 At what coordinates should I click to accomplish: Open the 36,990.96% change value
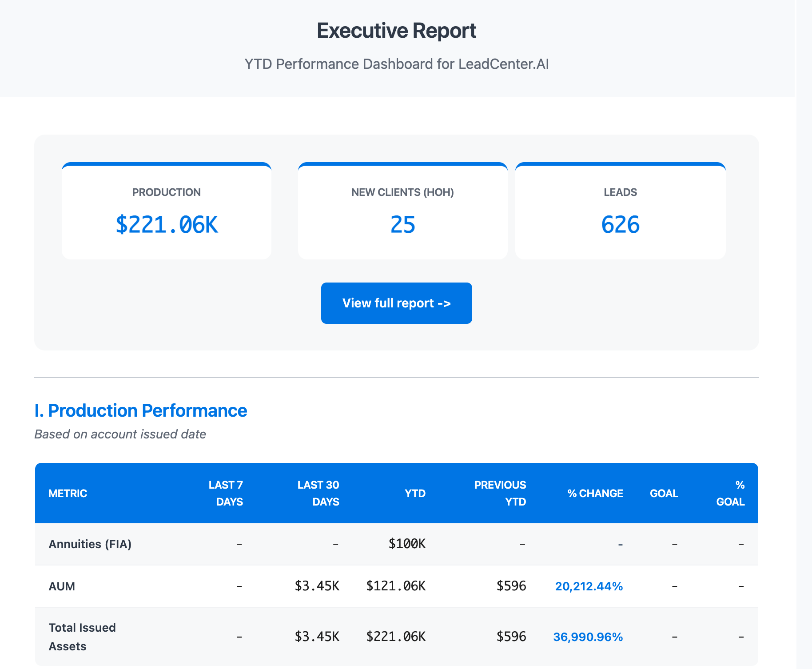[588, 637]
